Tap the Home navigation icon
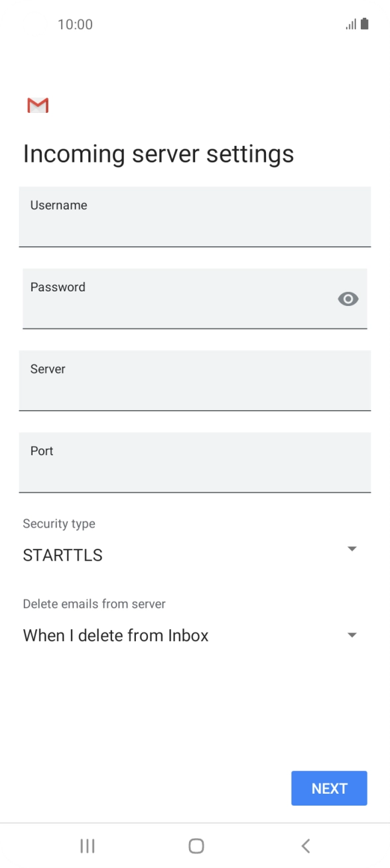Screen dimensions: 390x868 (196, 845)
